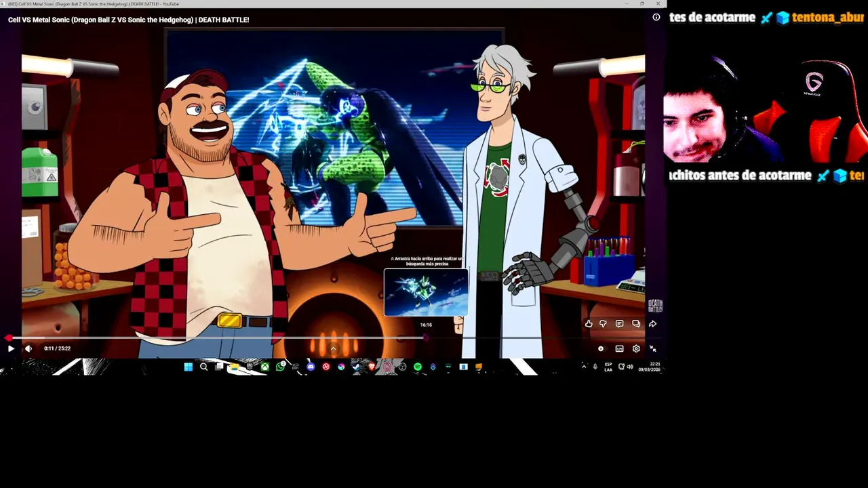Toggle subtitles with the captions icon

tap(619, 348)
